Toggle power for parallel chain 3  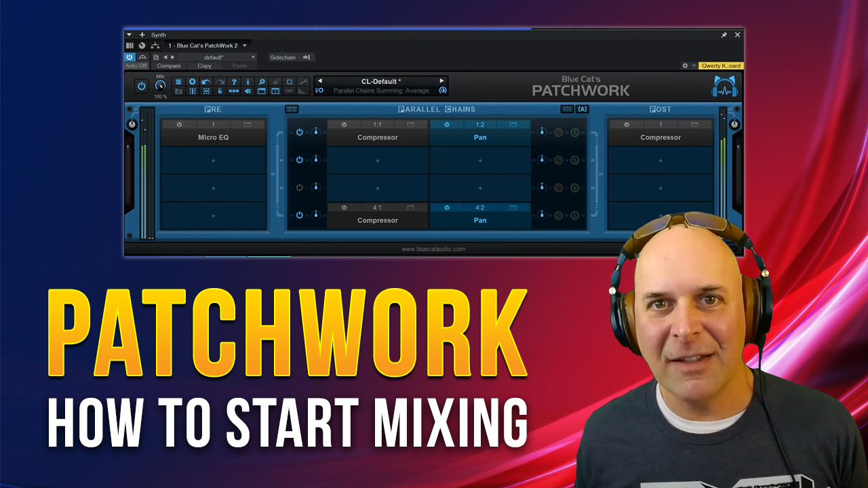click(x=300, y=188)
